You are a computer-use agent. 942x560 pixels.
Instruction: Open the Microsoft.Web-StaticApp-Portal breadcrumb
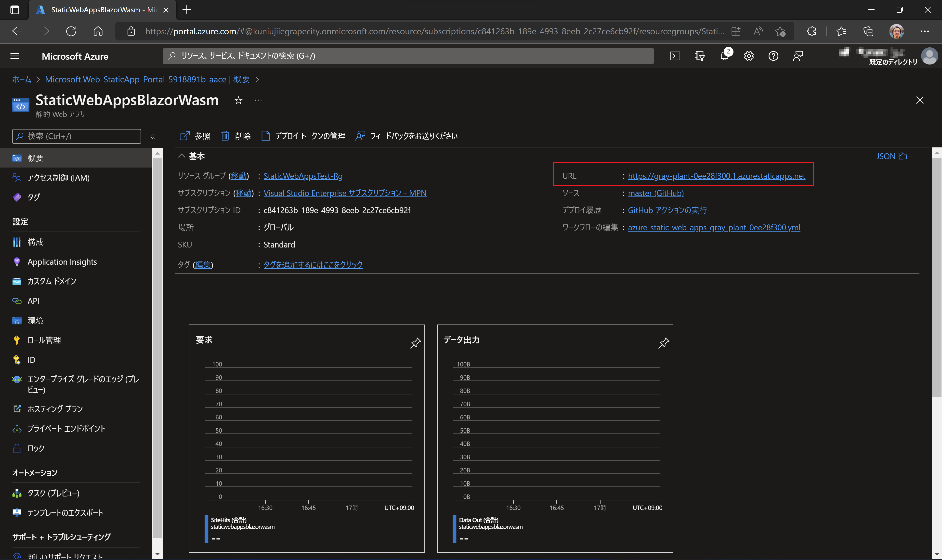click(148, 79)
